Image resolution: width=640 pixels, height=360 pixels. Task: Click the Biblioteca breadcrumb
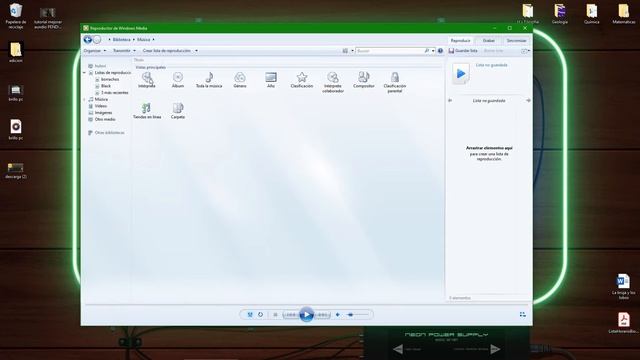tap(122, 40)
